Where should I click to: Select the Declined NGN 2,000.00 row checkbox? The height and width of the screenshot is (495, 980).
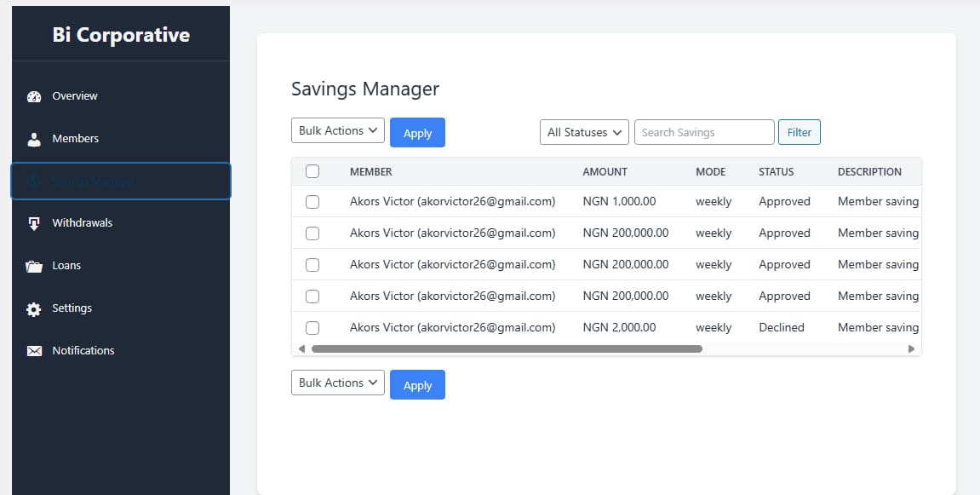[312, 327]
